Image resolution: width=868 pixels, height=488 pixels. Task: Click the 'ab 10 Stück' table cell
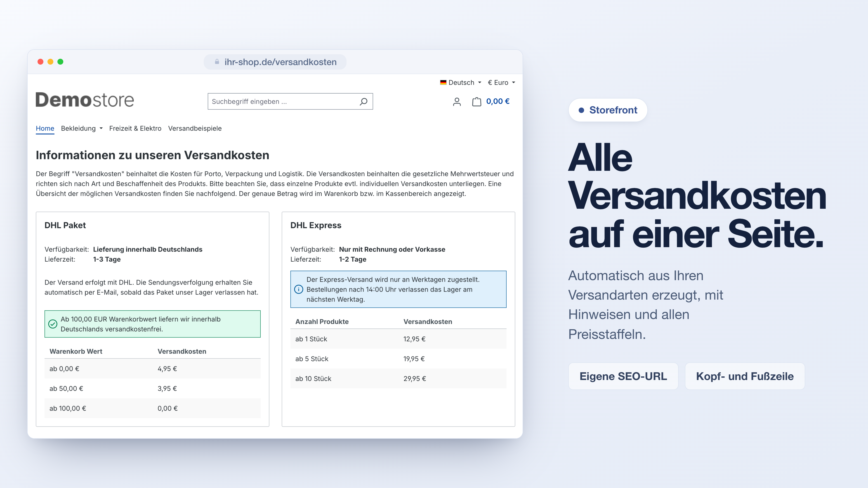pyautogui.click(x=313, y=379)
